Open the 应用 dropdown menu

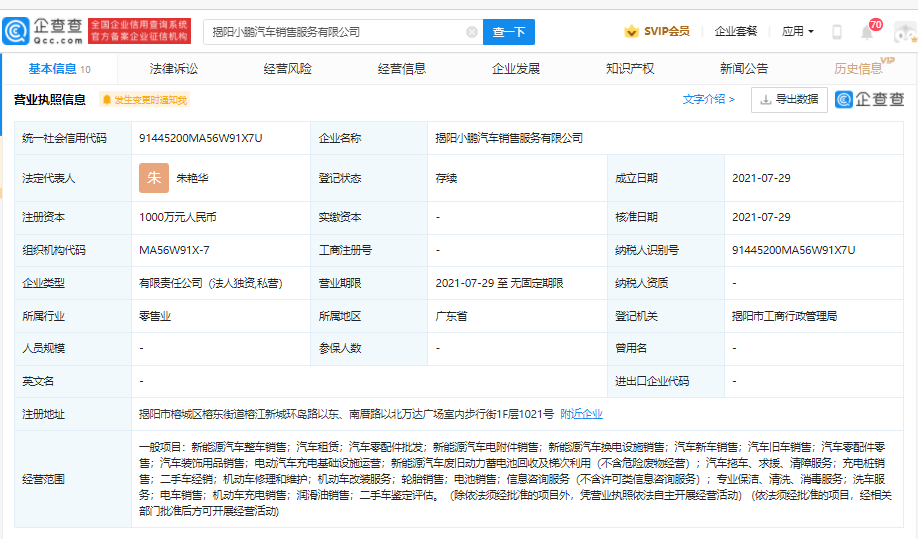[x=797, y=31]
